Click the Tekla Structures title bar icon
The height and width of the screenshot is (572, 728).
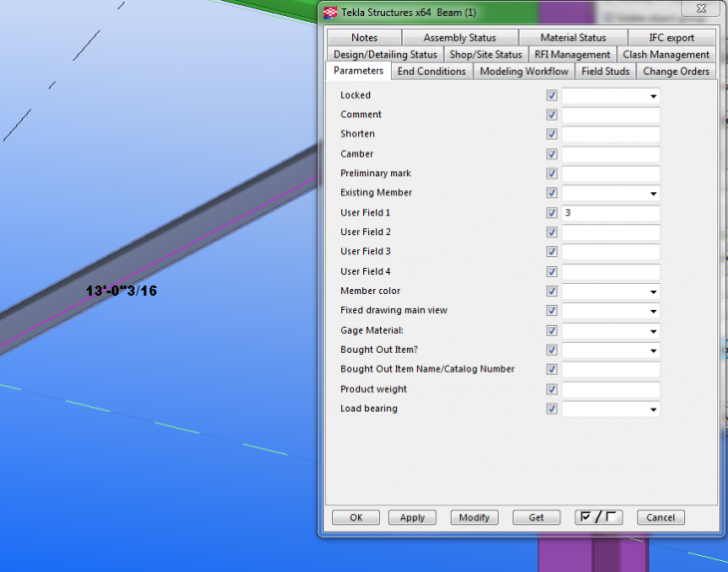pos(330,13)
